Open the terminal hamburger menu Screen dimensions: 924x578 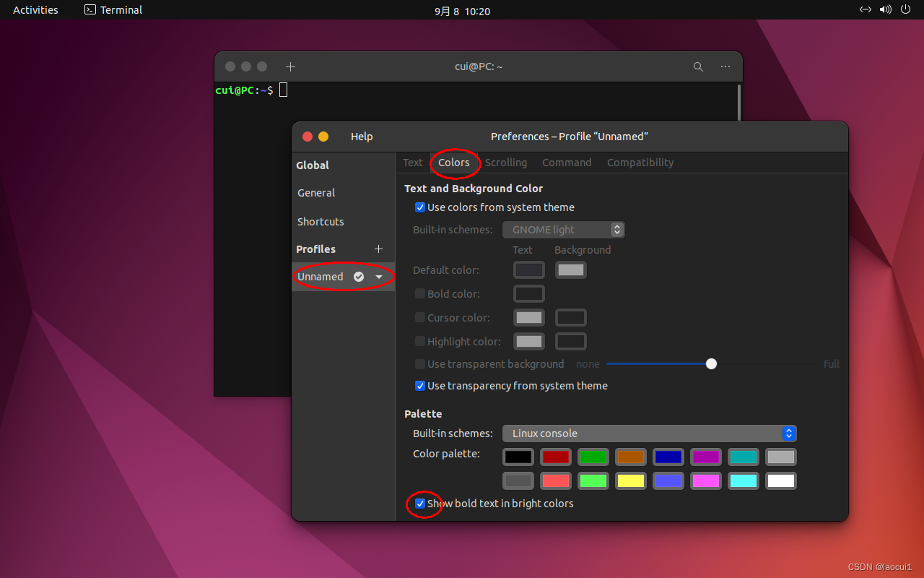(725, 66)
